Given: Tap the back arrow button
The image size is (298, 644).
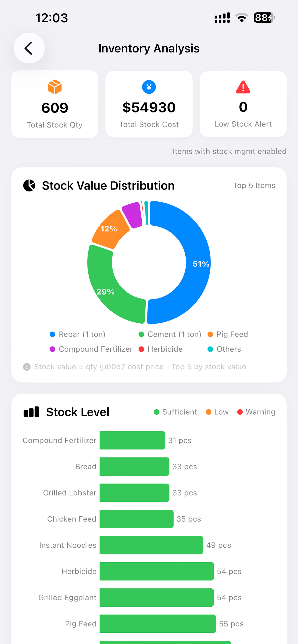Looking at the screenshot, I should [x=29, y=48].
